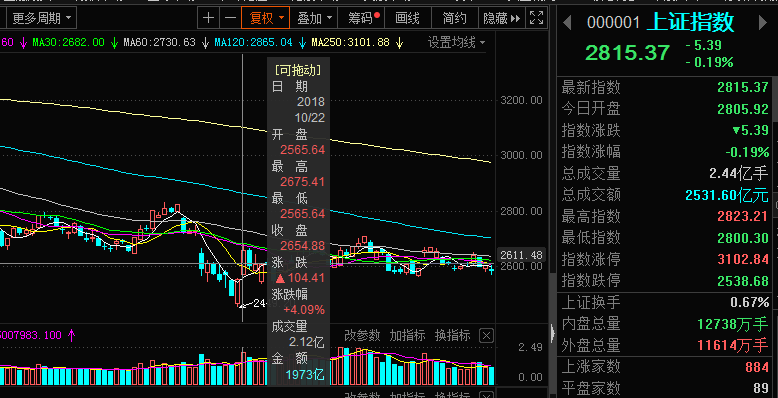Click the 总成交额 2531.60亿元 value
This screenshot has width=778, height=398.
727,195
